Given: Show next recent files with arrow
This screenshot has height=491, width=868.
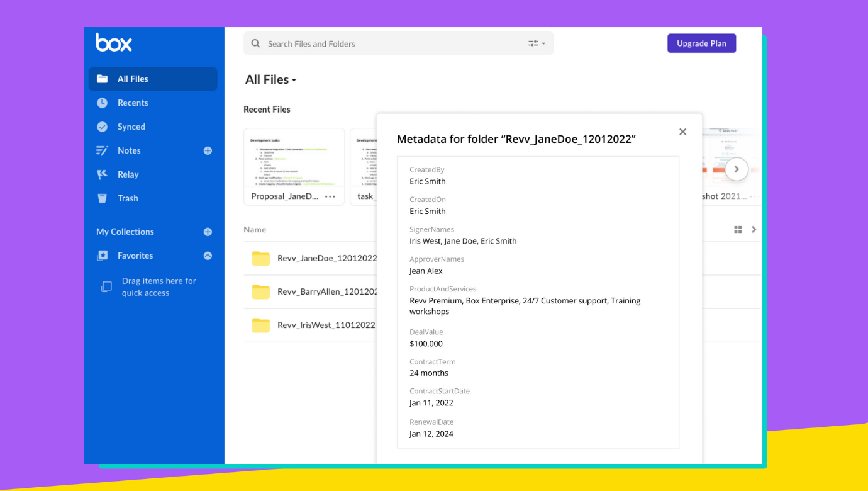Looking at the screenshot, I should click(x=737, y=169).
